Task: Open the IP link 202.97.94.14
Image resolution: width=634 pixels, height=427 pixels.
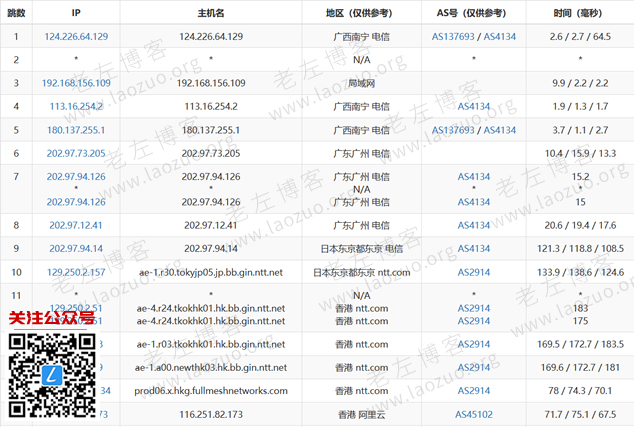Action: [76, 248]
